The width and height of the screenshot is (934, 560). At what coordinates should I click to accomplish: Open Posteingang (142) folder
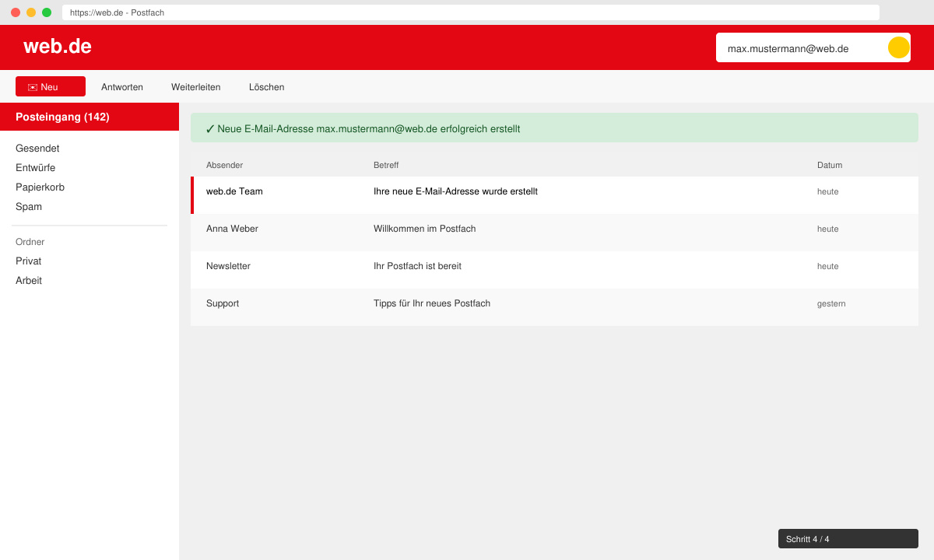tap(90, 117)
